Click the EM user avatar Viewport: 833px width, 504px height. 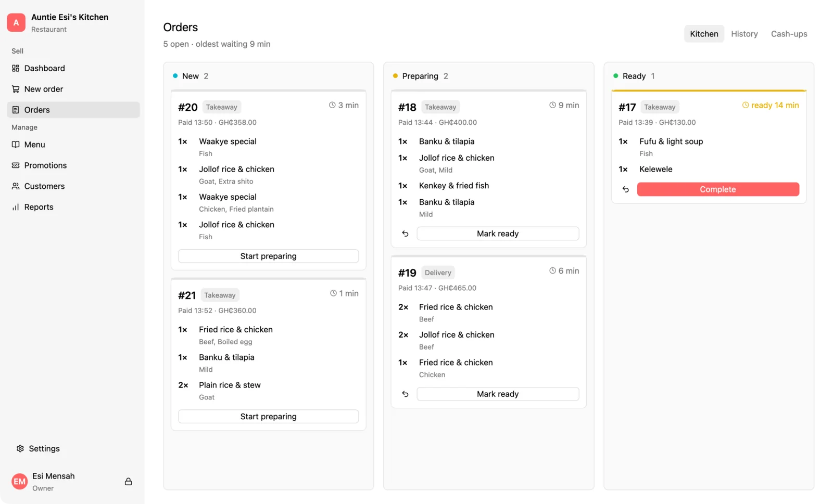(x=19, y=482)
